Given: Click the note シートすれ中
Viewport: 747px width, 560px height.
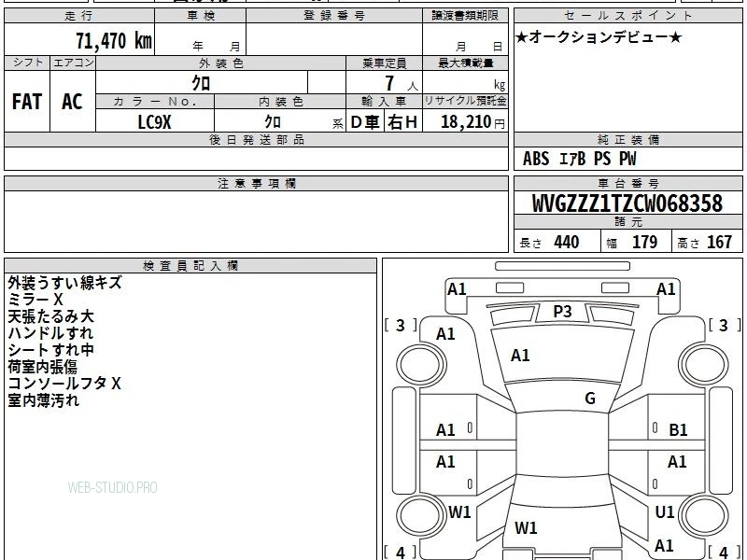Looking at the screenshot, I should [x=50, y=350].
